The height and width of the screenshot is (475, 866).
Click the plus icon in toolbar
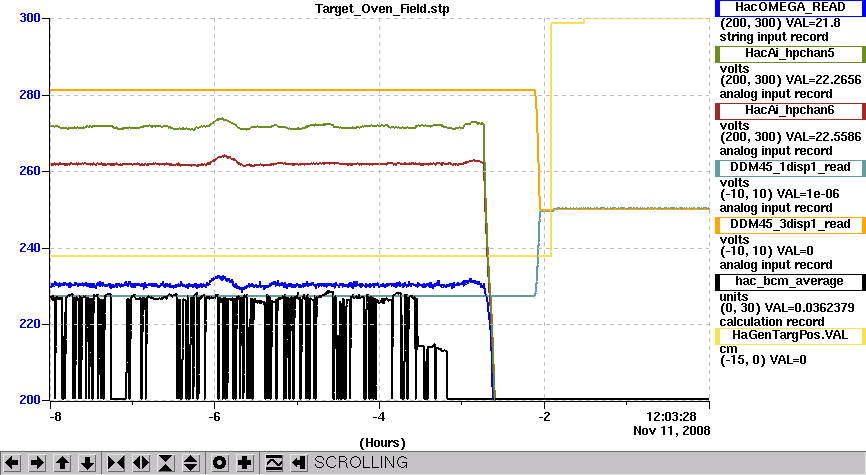[x=245, y=463]
